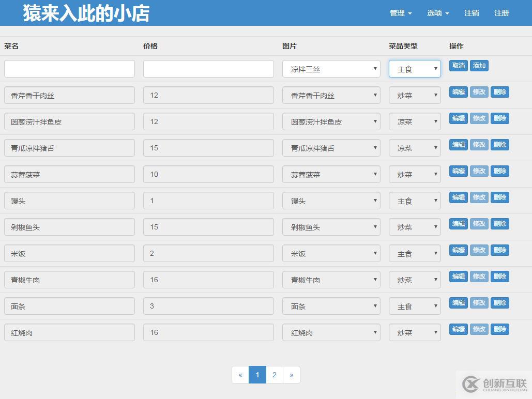
Task: Open image dropdown for 米饭
Action: 331,253
